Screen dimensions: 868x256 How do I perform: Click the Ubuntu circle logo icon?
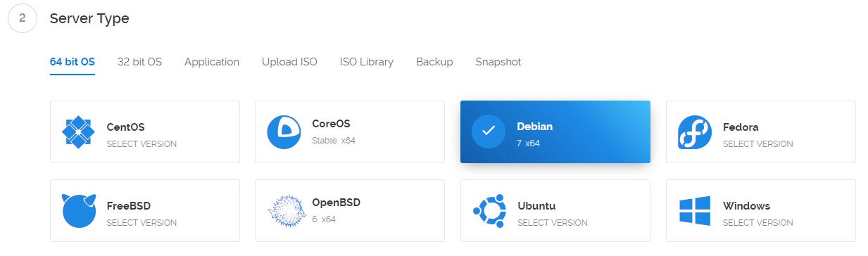[489, 211]
